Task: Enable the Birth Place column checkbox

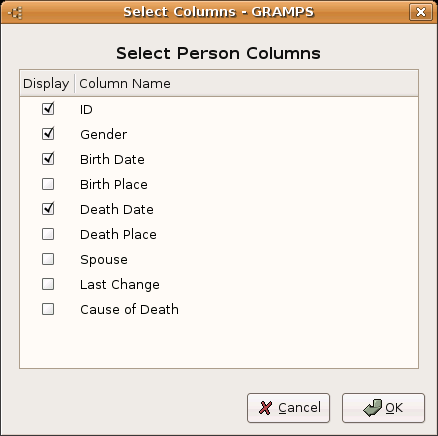Action: click(48, 184)
